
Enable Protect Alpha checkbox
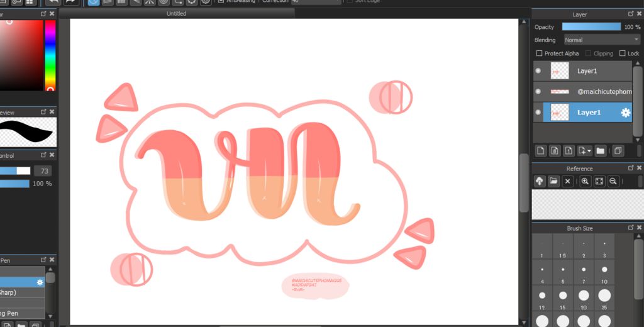[x=539, y=53]
